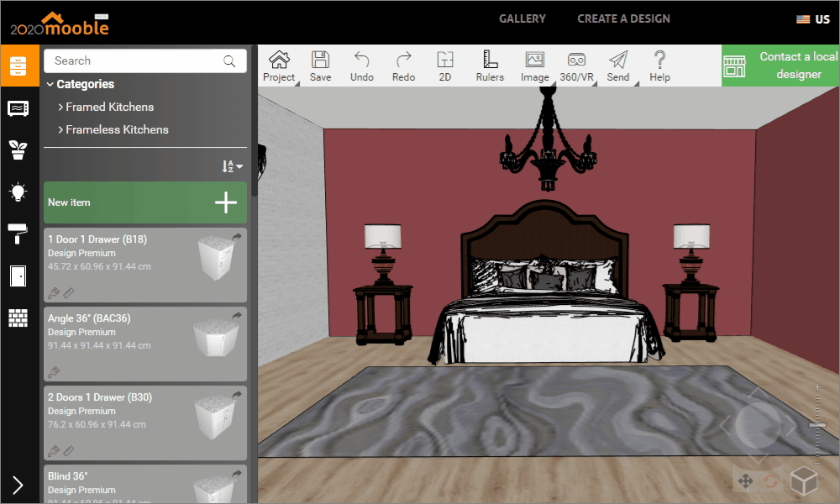Click share arrow on Blind 36" item
Viewport: 840px width, 504px height.
pos(237,473)
